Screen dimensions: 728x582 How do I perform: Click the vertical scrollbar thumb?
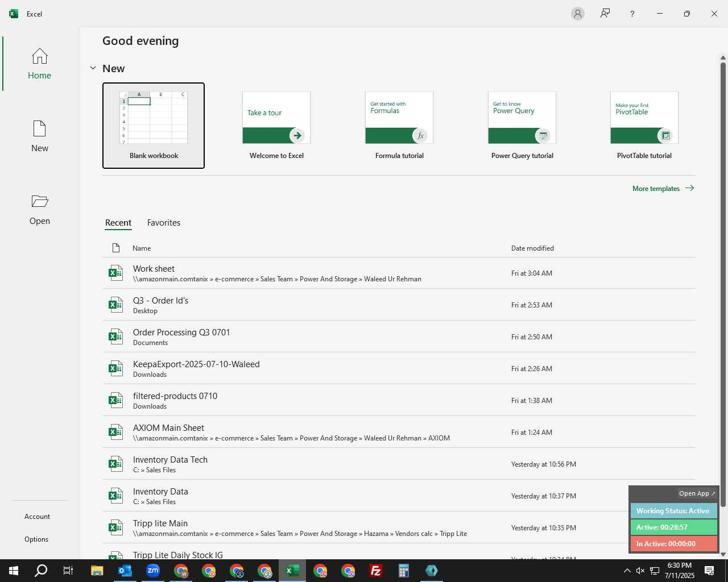[723, 284]
